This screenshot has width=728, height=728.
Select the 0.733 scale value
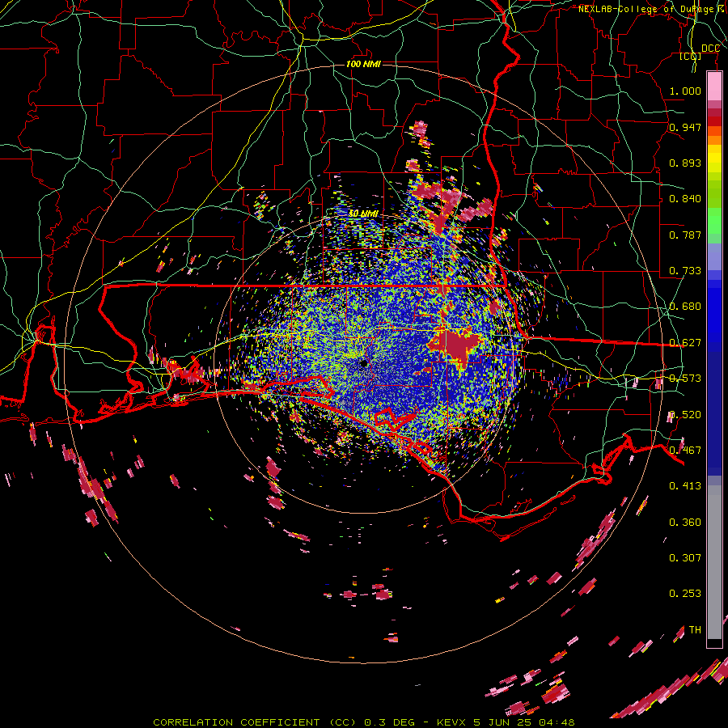[x=685, y=270]
